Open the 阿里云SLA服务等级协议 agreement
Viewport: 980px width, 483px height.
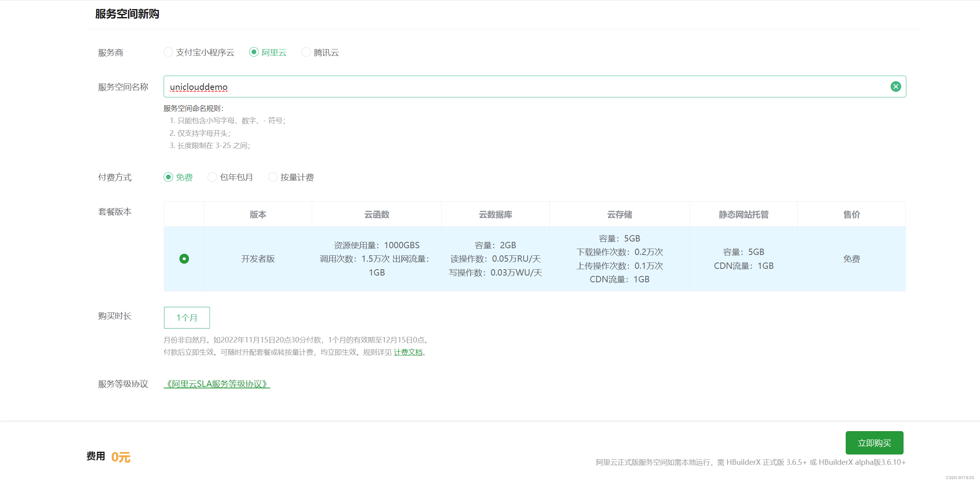[217, 384]
